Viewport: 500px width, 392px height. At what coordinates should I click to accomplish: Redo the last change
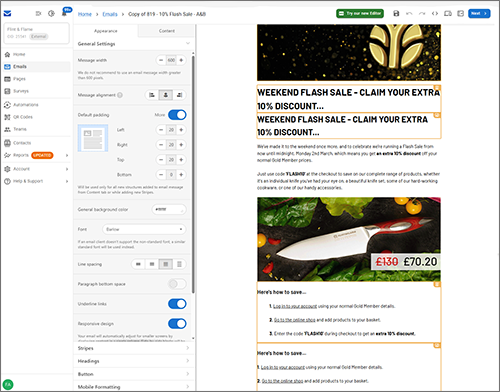(x=422, y=13)
